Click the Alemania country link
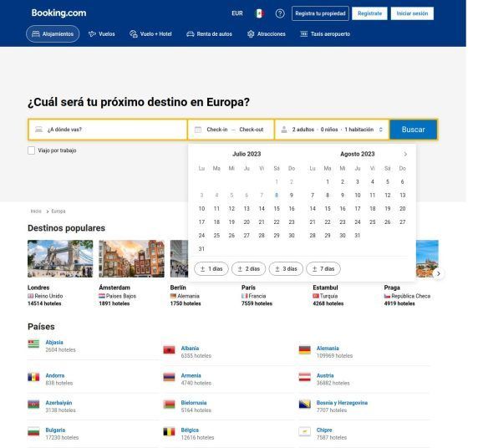478x448 pixels. click(328, 349)
